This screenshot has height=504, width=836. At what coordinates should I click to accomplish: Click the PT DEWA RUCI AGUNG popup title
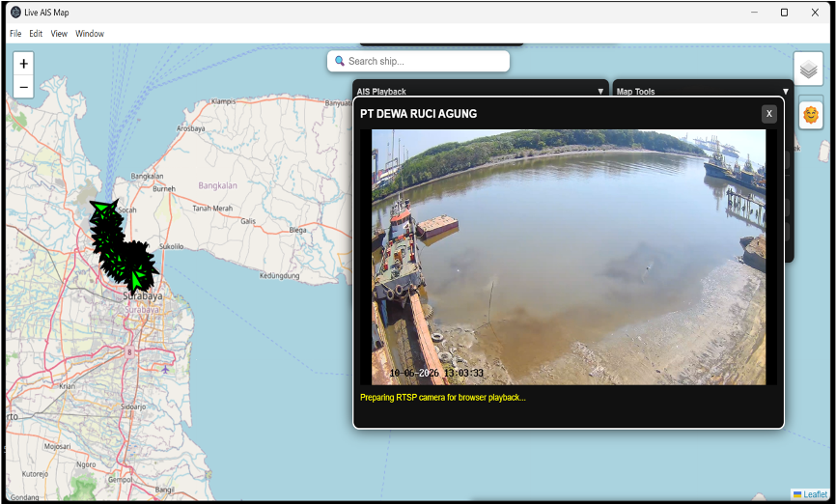tap(419, 114)
